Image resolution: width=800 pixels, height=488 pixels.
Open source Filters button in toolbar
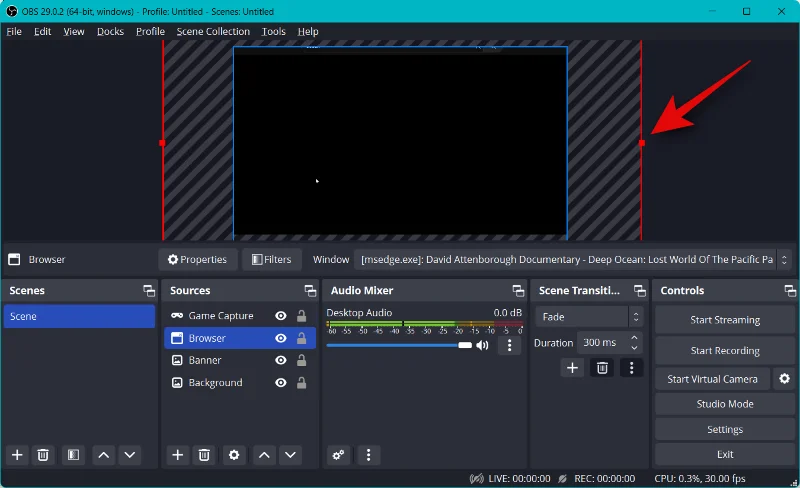click(272, 259)
